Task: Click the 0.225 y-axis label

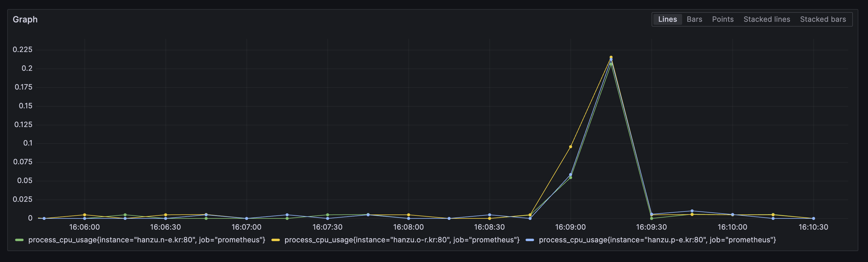Action: click(23, 50)
